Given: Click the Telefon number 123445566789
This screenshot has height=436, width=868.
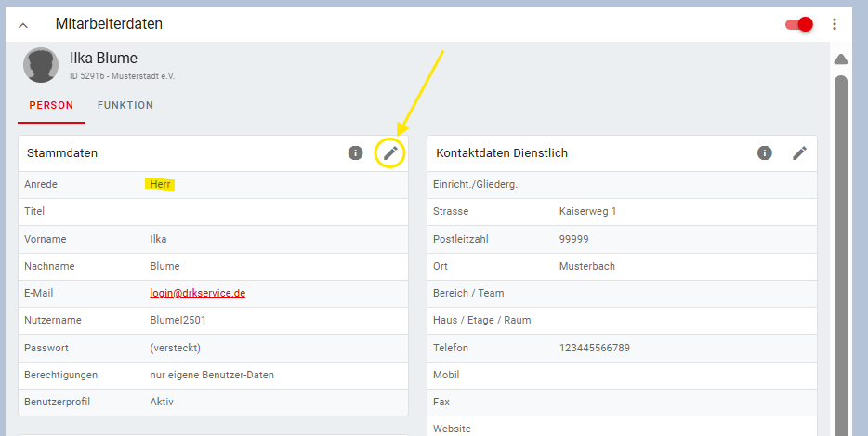Looking at the screenshot, I should tap(594, 348).
